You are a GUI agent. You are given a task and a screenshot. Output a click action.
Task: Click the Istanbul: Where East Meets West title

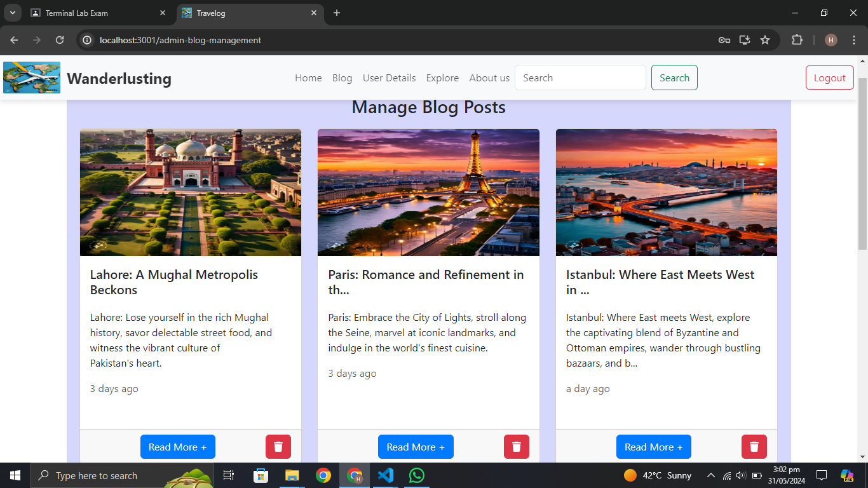pos(660,282)
